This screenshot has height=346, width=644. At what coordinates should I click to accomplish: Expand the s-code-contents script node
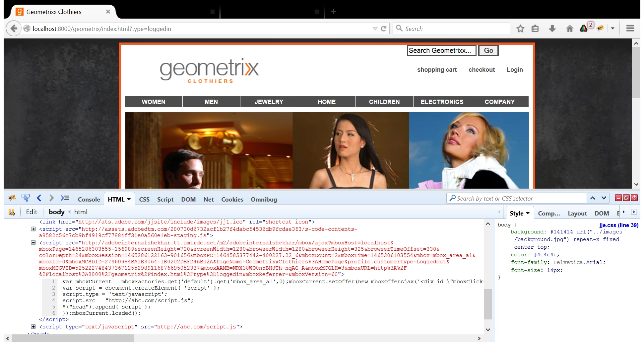[x=33, y=229]
